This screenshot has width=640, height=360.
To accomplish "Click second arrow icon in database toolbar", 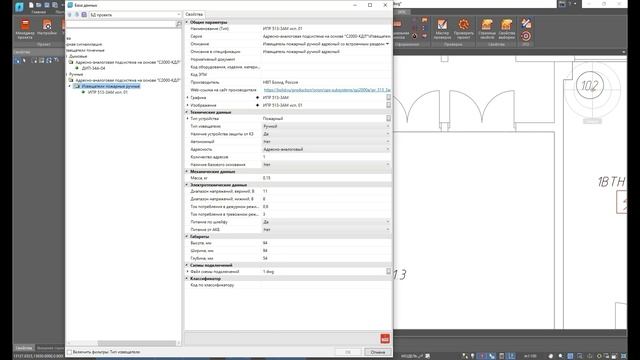I will pos(77,15).
